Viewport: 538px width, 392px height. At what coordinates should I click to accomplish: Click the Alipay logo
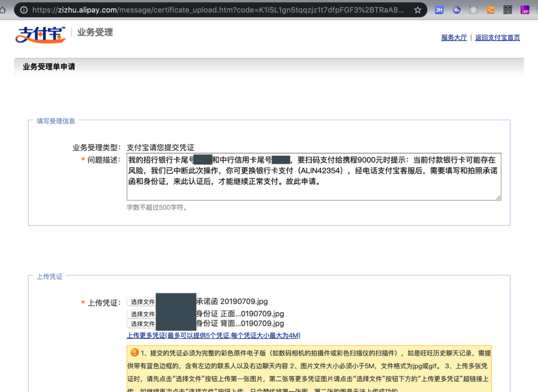point(40,33)
